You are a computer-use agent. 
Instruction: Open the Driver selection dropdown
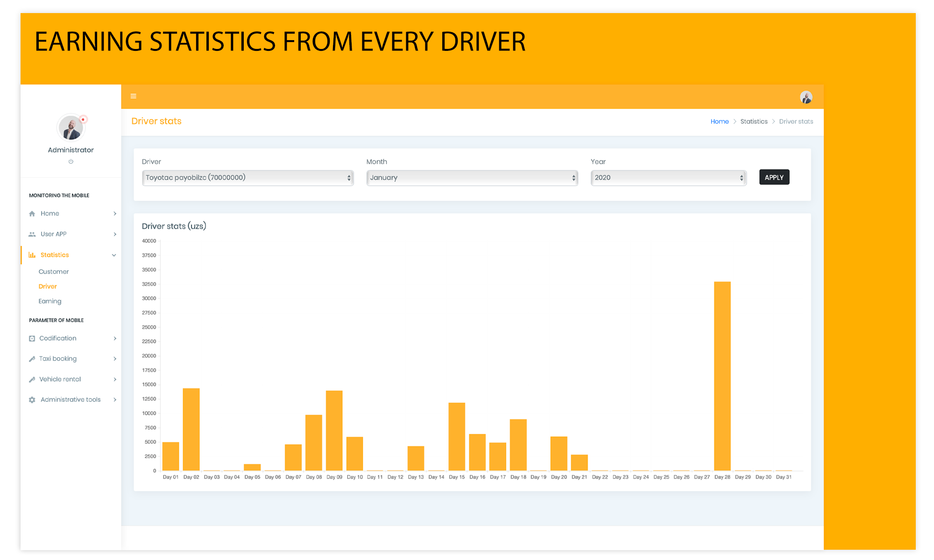pyautogui.click(x=248, y=178)
